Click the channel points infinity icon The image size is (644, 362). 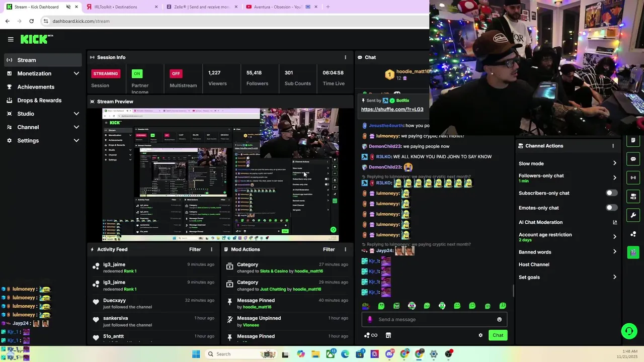371,335
